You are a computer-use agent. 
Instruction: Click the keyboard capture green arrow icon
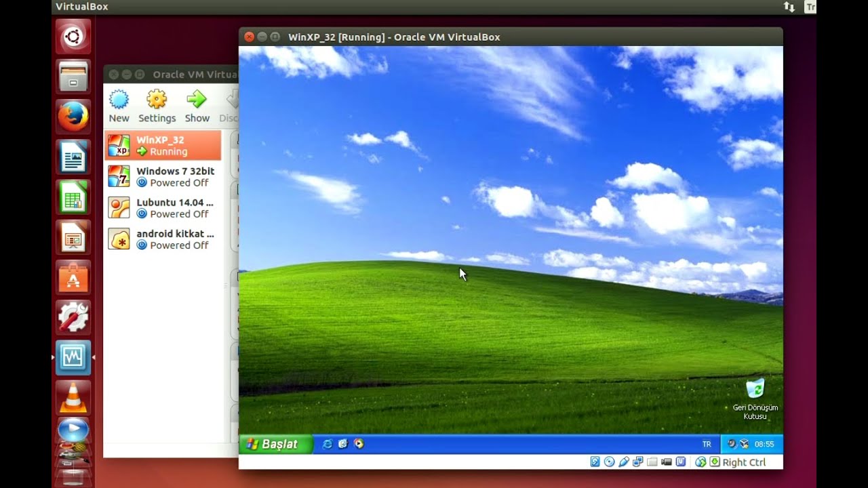click(714, 462)
